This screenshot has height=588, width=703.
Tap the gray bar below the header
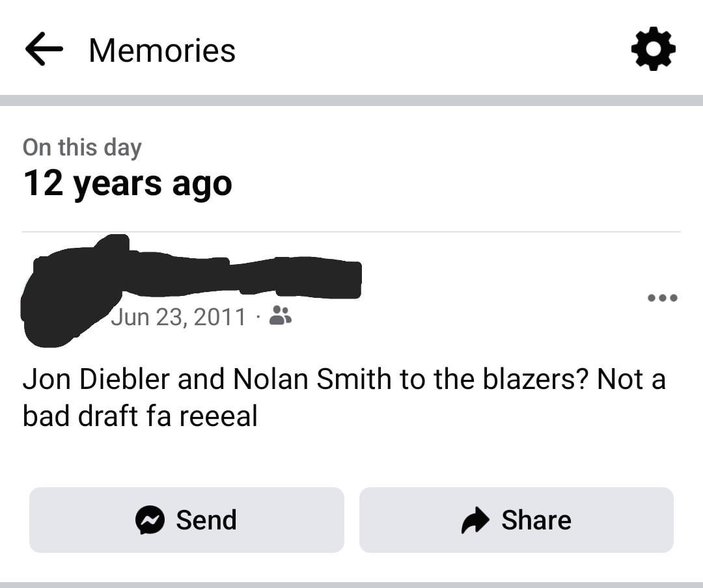point(351,100)
